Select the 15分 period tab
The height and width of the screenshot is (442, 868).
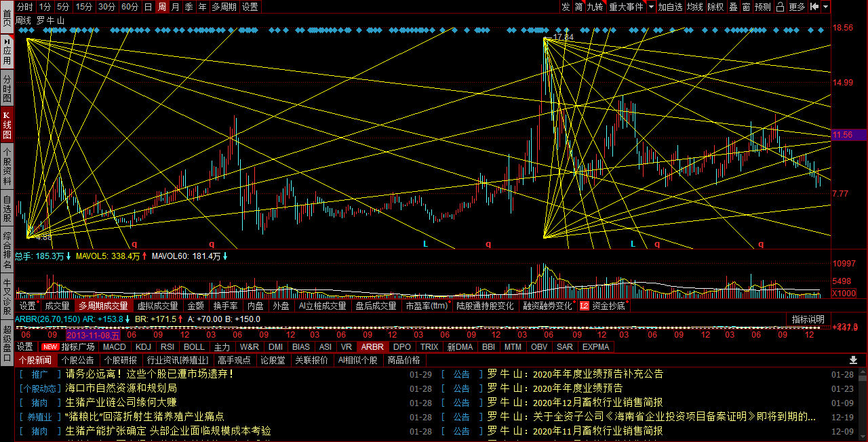pos(84,7)
